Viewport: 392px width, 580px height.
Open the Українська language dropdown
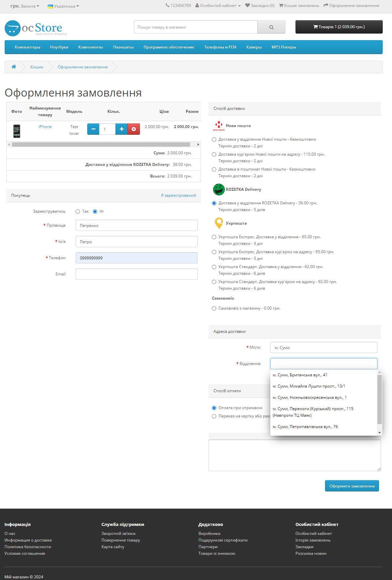pos(63,6)
